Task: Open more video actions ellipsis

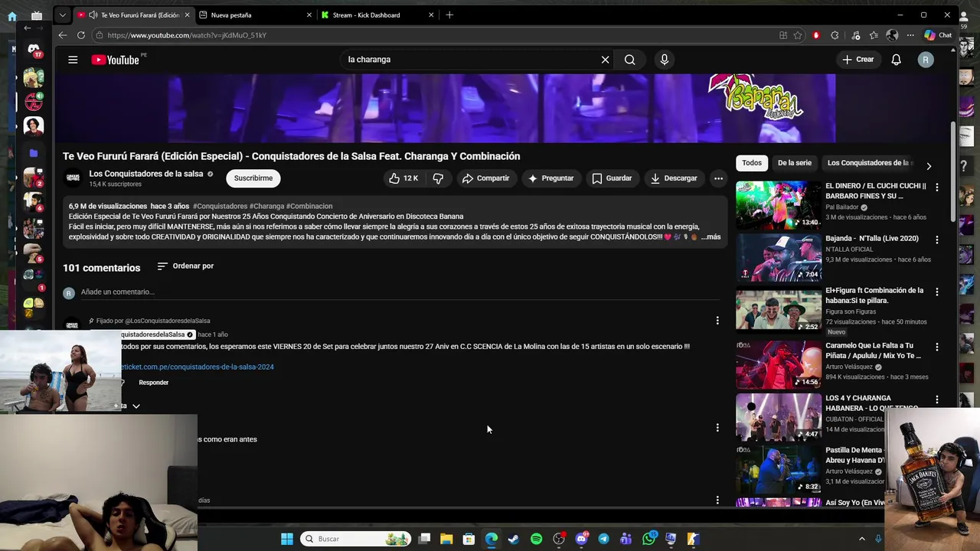Action: coord(718,178)
